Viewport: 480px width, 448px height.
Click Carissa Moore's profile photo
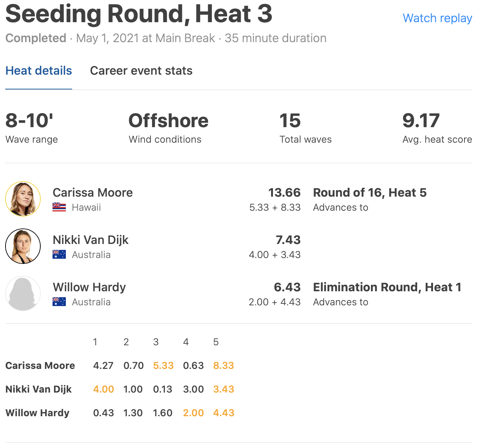point(23,199)
